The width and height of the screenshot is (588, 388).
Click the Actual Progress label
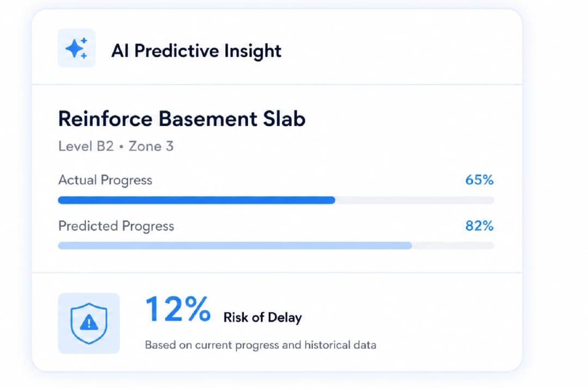tap(105, 180)
